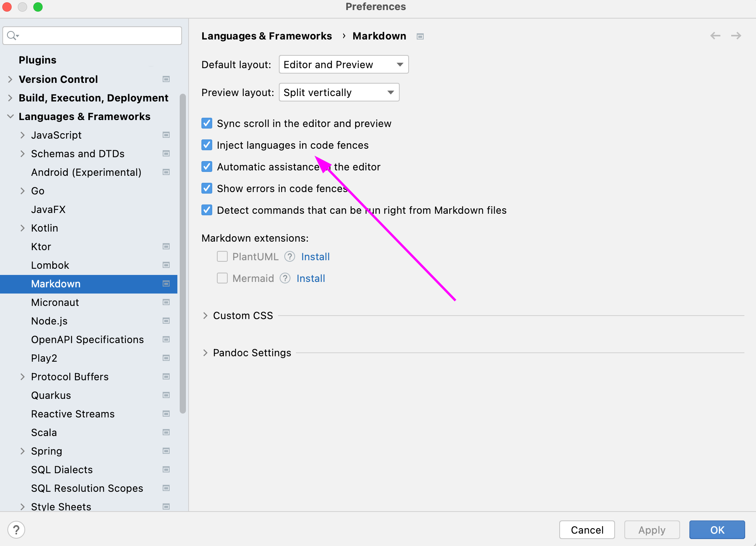Go forward using the right navigation arrow
This screenshot has width=756, height=546.
point(736,36)
